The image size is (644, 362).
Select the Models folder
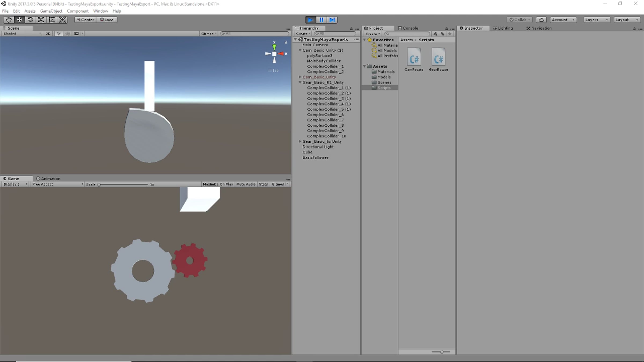click(x=384, y=77)
